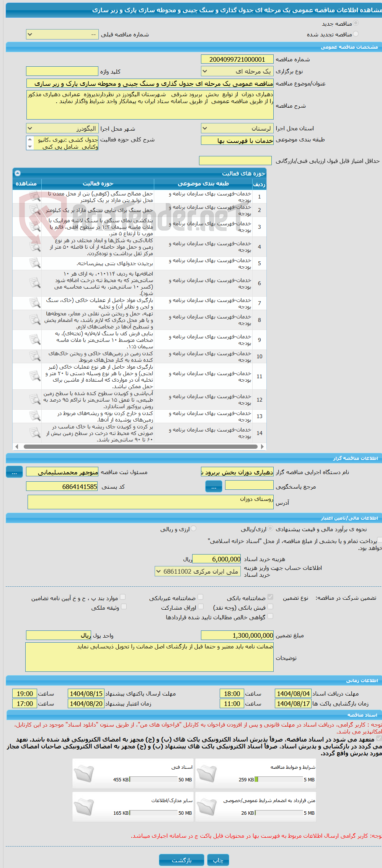Click the کد پستی field 6864141585
Screen dimensions: 382x868
coord(62,486)
